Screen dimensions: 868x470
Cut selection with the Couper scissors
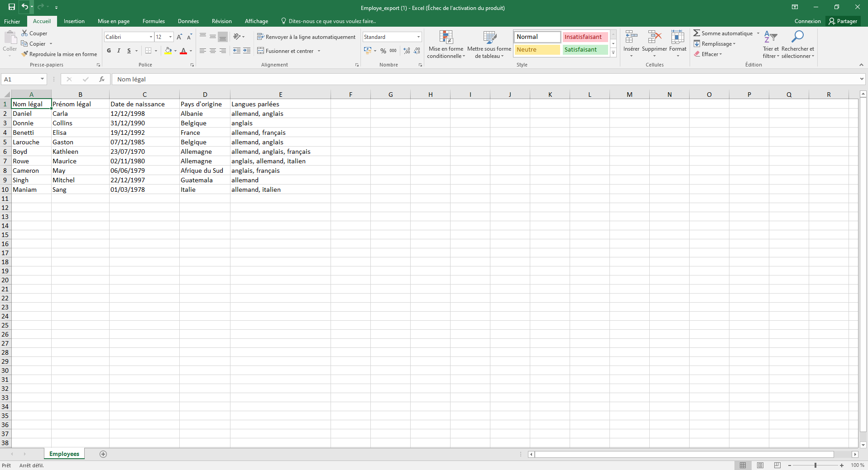(x=34, y=33)
